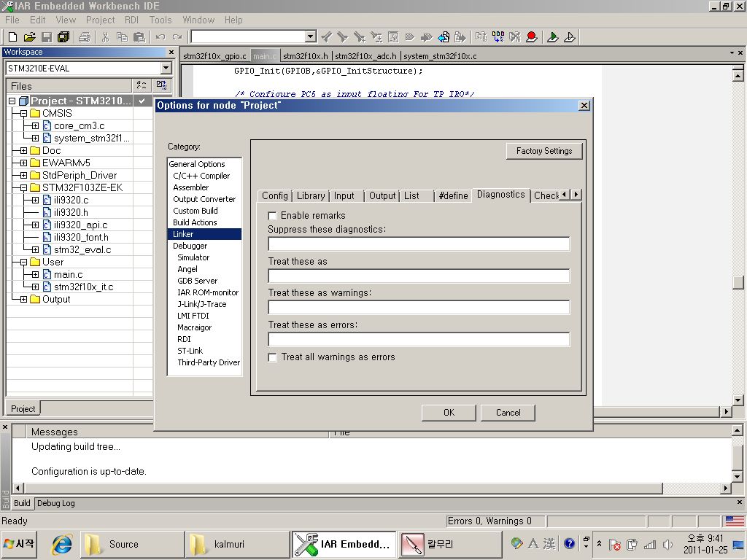This screenshot has height=560, width=747.
Task: Click the Save toolbar icon
Action: coord(47,36)
